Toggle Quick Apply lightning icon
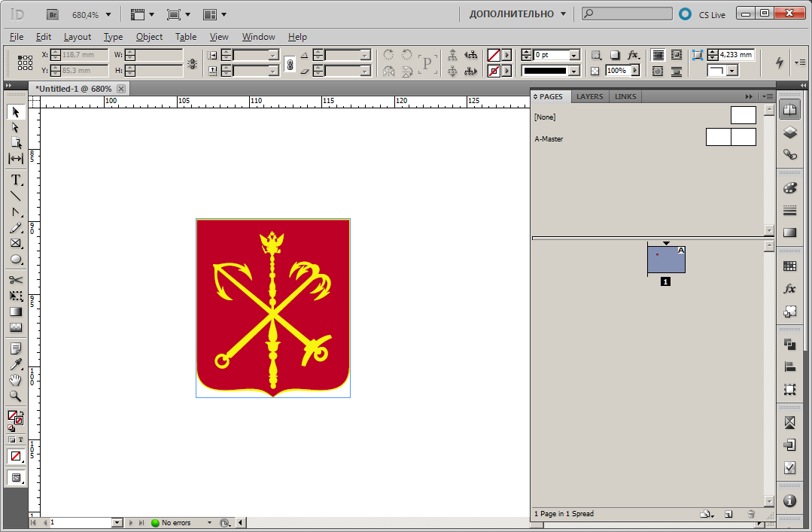The width and height of the screenshot is (812, 532). click(780, 62)
